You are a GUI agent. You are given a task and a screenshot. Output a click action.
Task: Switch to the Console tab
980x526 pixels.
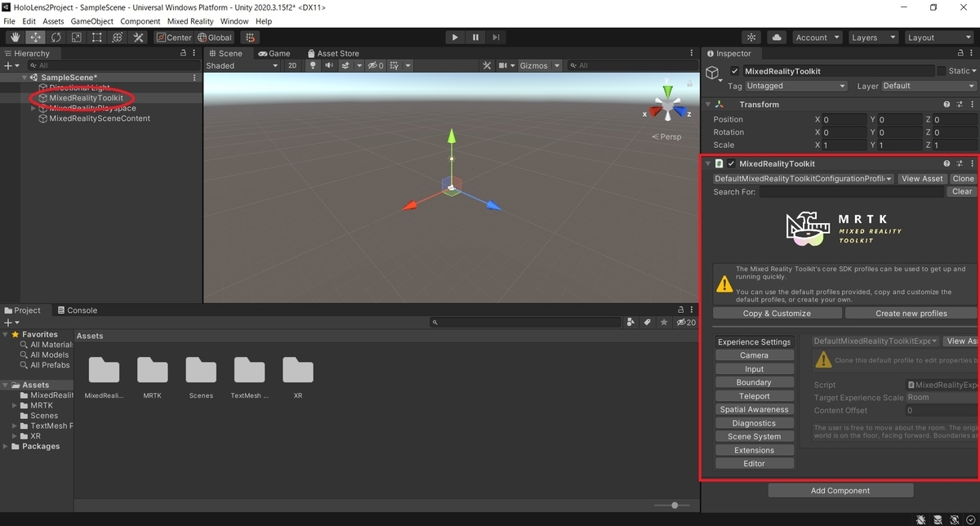78,310
